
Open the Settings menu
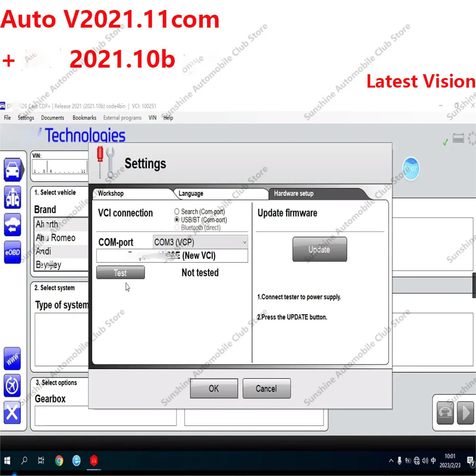tap(26, 118)
